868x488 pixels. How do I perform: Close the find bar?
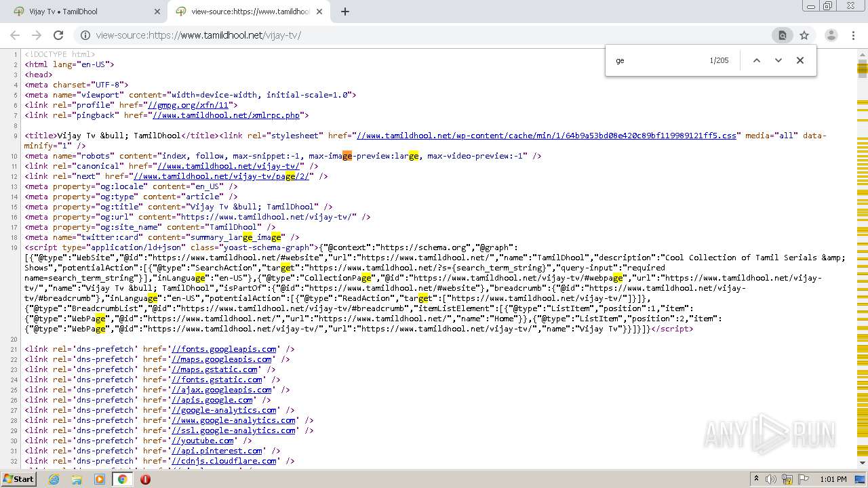coord(800,60)
